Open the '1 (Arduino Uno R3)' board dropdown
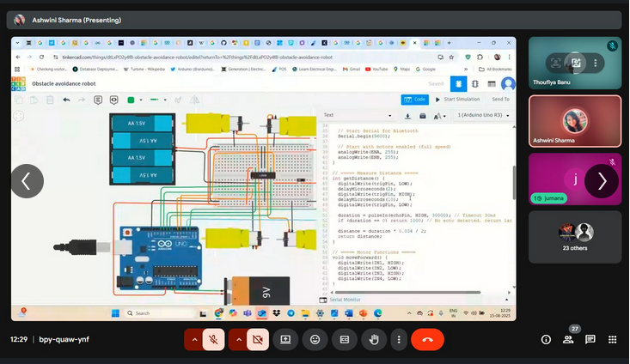 click(483, 115)
